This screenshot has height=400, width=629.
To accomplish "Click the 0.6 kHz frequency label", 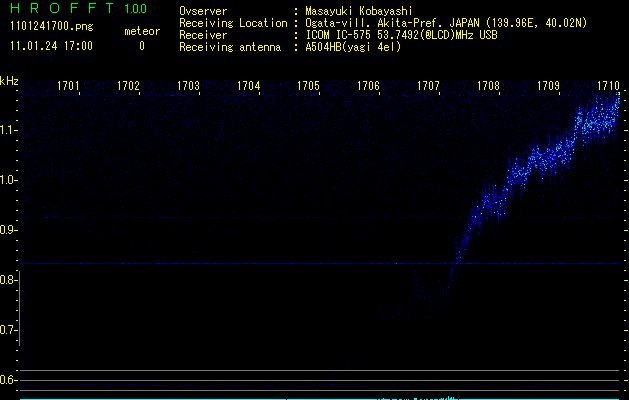I will pyautogui.click(x=8, y=380).
